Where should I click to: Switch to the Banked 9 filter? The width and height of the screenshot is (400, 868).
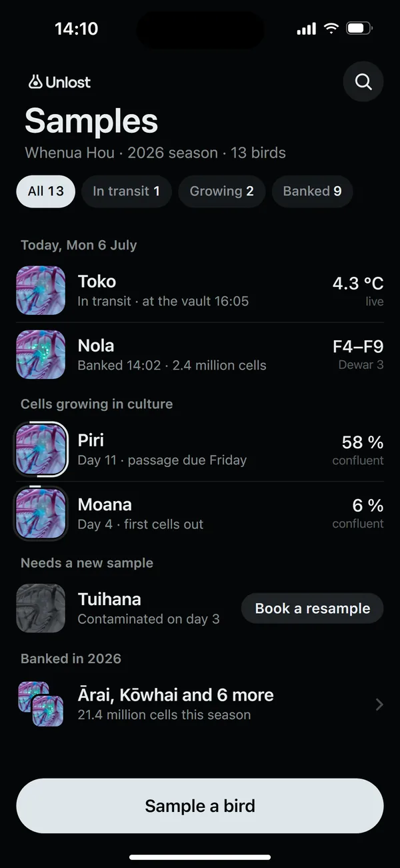[x=312, y=191]
